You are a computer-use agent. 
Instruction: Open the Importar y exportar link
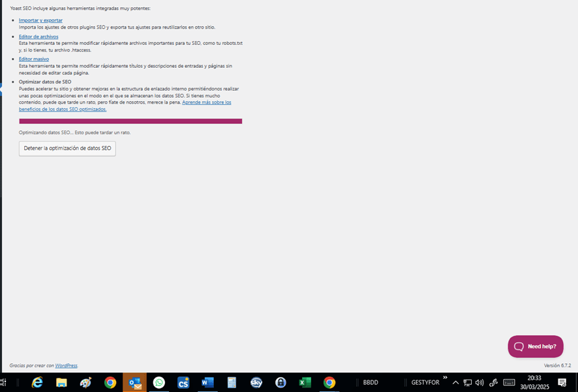40,20
